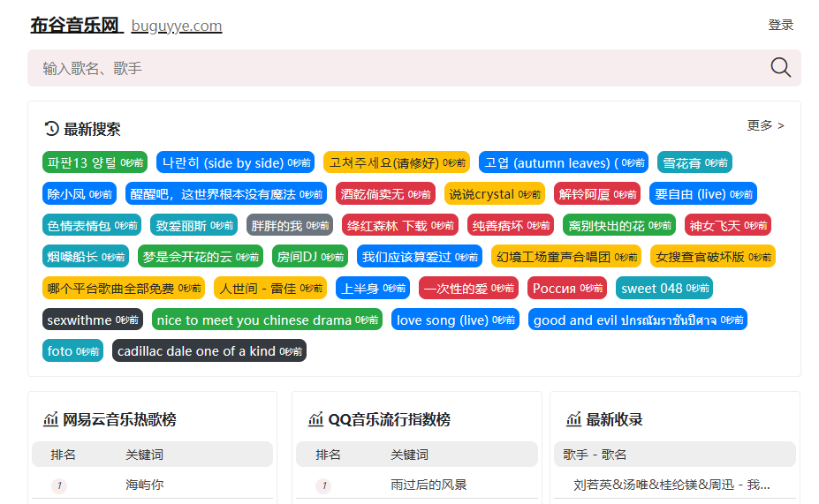Click the magnifying glass search icon
Screen dimensions: 819x504
[780, 68]
